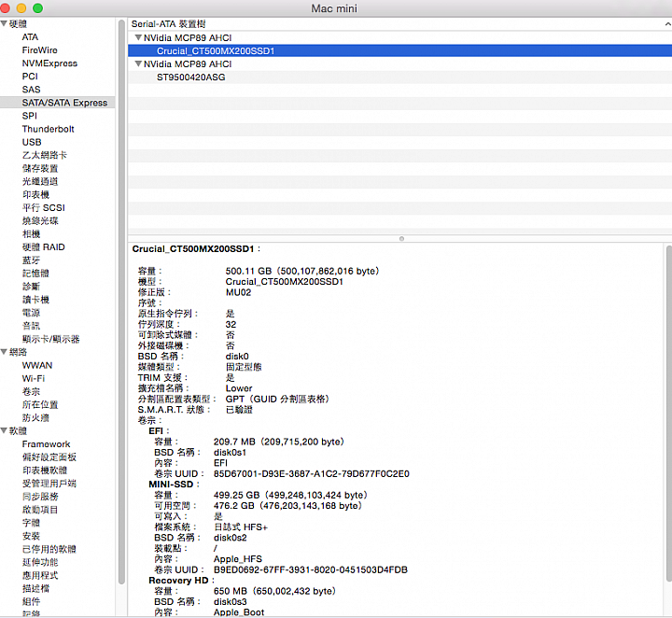Select Wi-Fi under network
This screenshot has width=672, height=618.
coord(34,378)
